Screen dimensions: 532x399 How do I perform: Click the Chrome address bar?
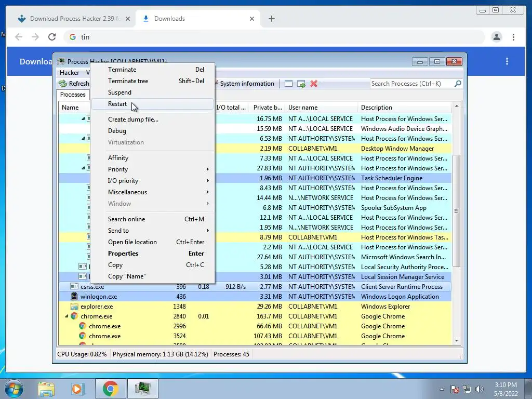coord(274,37)
